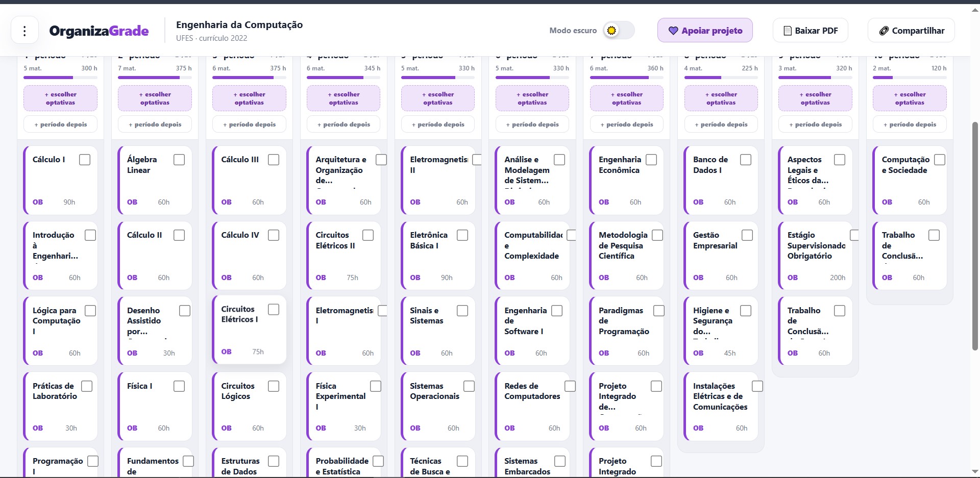Mark Álgebra Linear as completed
This screenshot has width=980, height=478.
tap(179, 160)
